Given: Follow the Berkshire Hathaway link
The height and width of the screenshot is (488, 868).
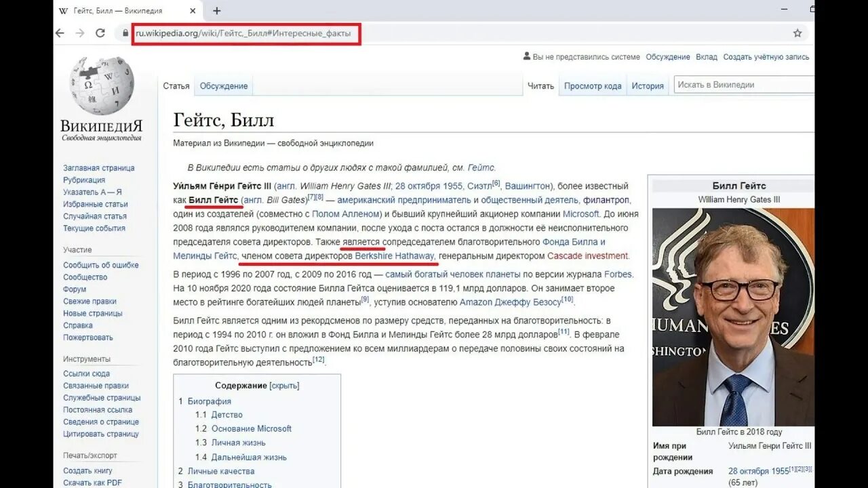Looking at the screenshot, I should (x=396, y=256).
